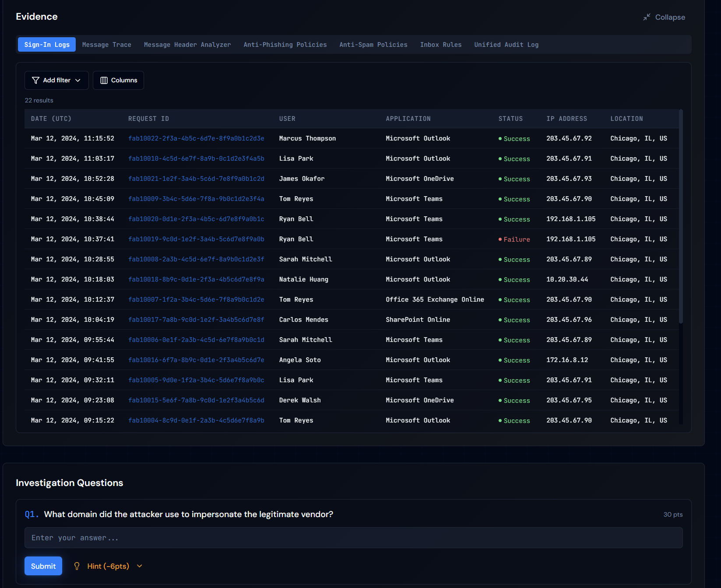Click the Status column header
Image resolution: width=721 pixels, height=588 pixels.
[510, 119]
